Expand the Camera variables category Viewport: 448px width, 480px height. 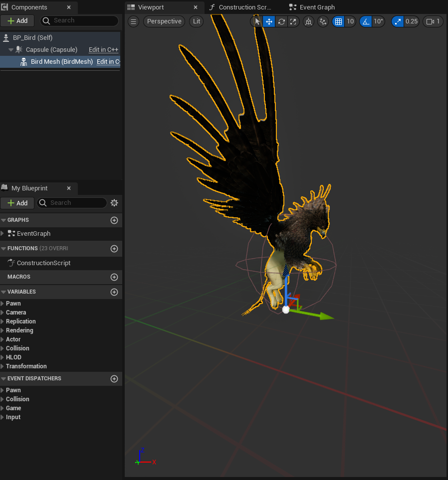coord(2,313)
